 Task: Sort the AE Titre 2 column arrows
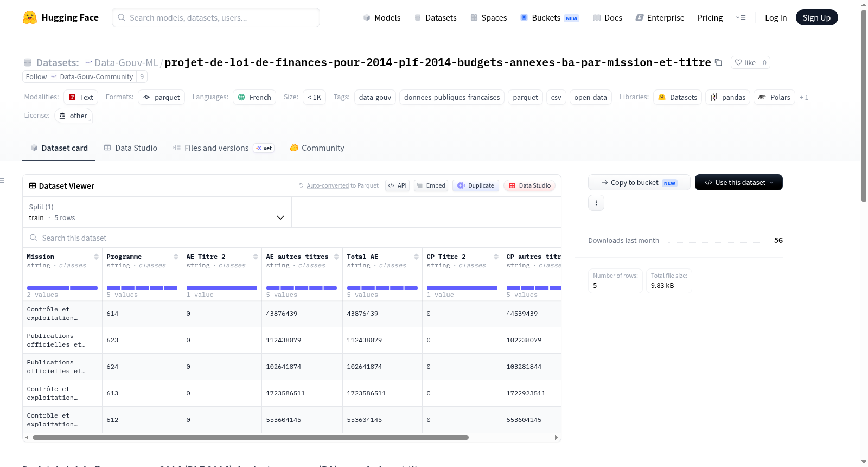coord(256,257)
